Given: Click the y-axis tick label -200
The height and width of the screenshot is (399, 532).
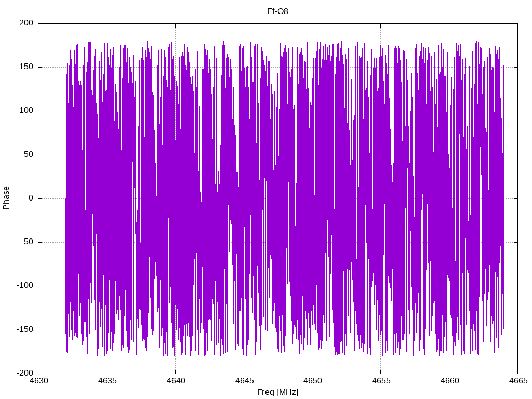Looking at the screenshot, I should 25,374.
